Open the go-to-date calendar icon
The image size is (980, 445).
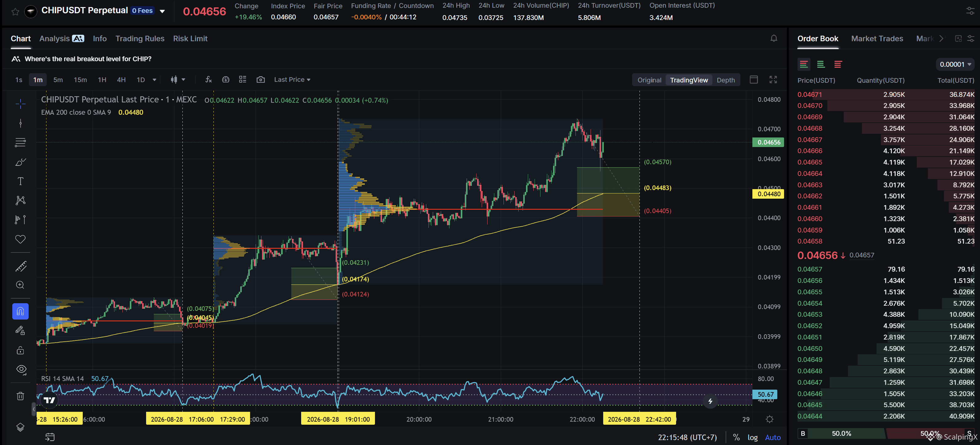point(50,437)
